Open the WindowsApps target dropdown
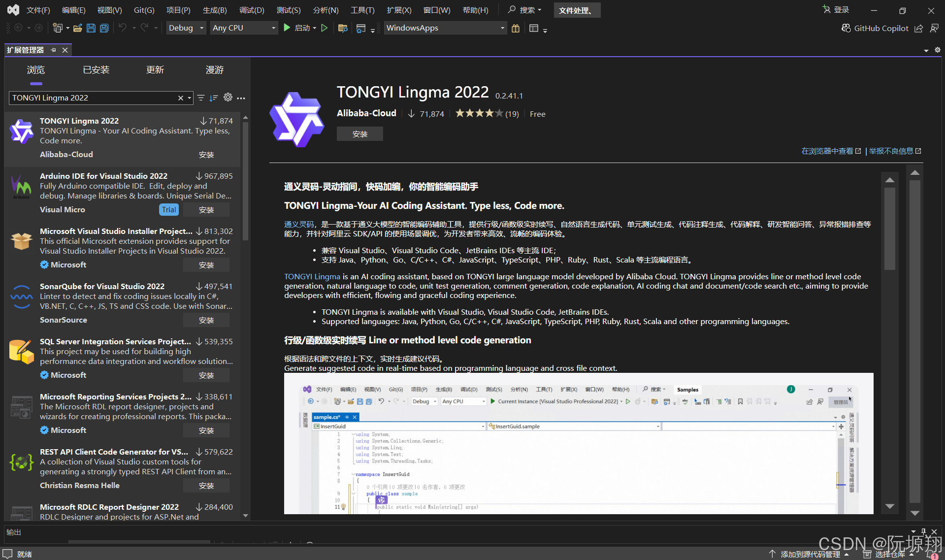Screen dimensions: 945x560 click(x=445, y=28)
